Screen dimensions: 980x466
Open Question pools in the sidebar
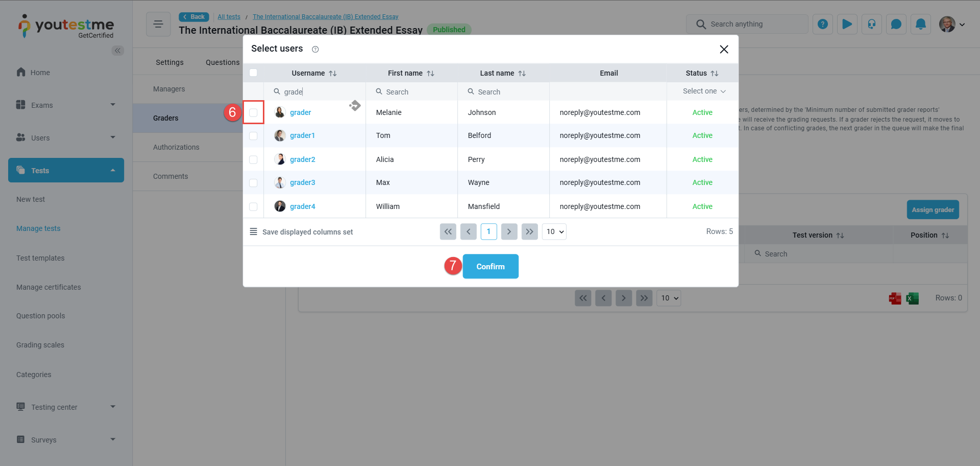point(41,316)
